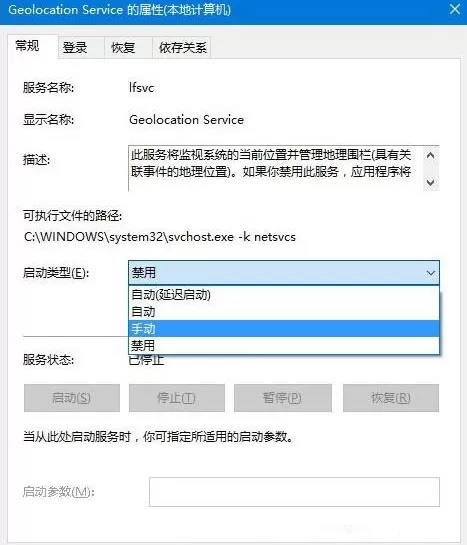This screenshot has height=545, width=467.
Task: Click the 恢复(R) service button
Action: click(x=391, y=398)
